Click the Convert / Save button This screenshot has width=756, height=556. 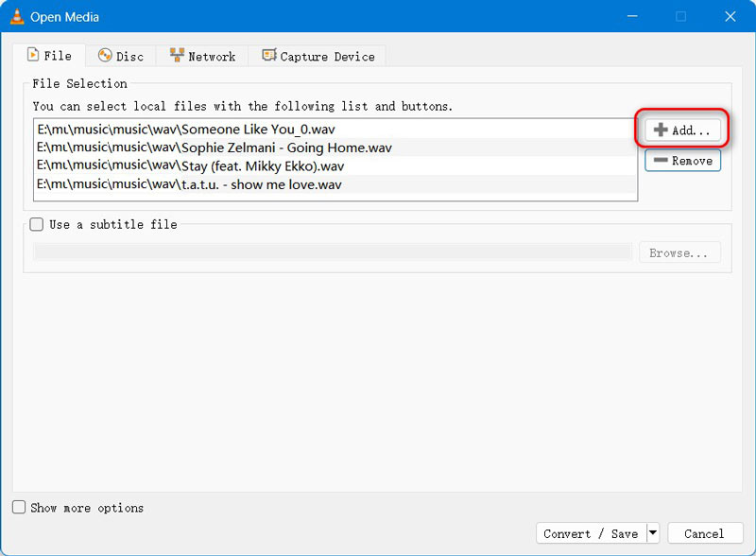pos(592,533)
